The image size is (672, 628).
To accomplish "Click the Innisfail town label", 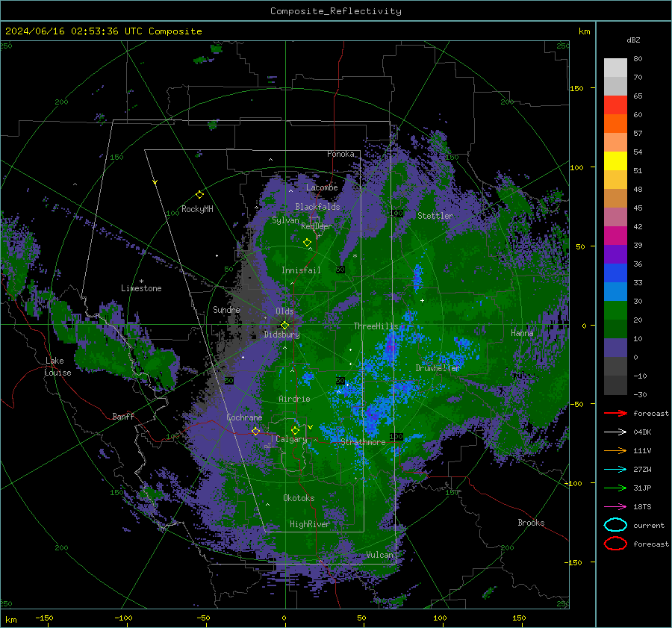I will click(x=301, y=270).
